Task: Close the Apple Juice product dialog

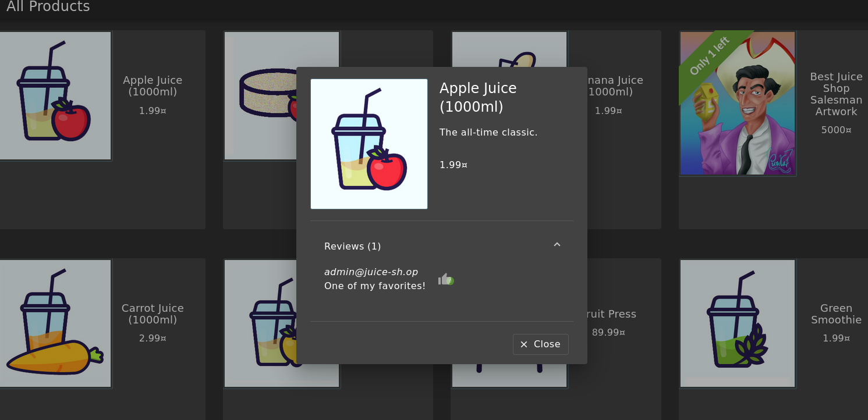Action: 540,344
